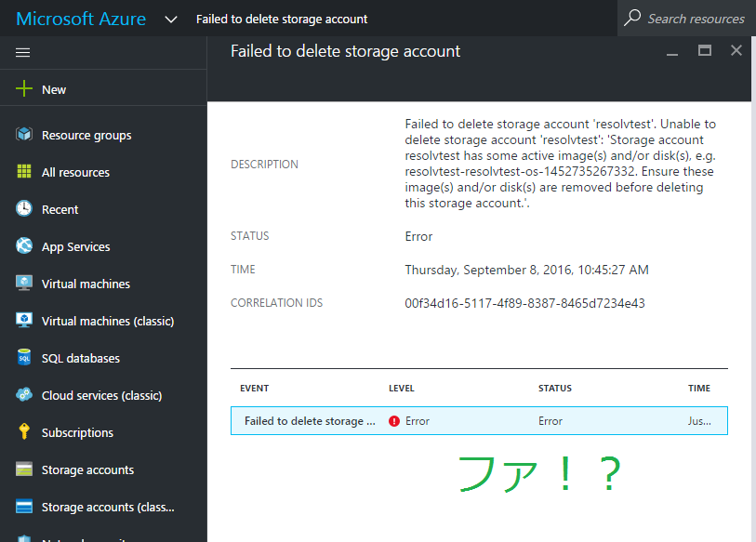The width and height of the screenshot is (756, 542).
Task: Close the Failed to delete blade
Action: tap(736, 50)
